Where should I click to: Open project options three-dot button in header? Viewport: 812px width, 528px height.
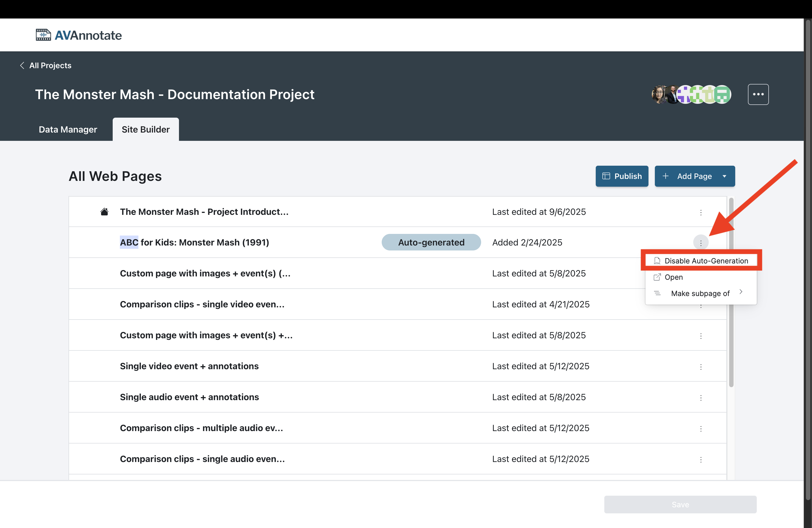pos(758,94)
